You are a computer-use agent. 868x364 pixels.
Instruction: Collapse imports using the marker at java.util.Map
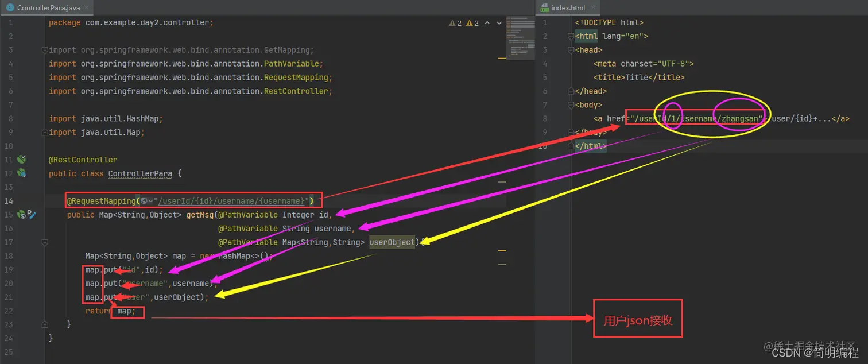[x=45, y=133]
